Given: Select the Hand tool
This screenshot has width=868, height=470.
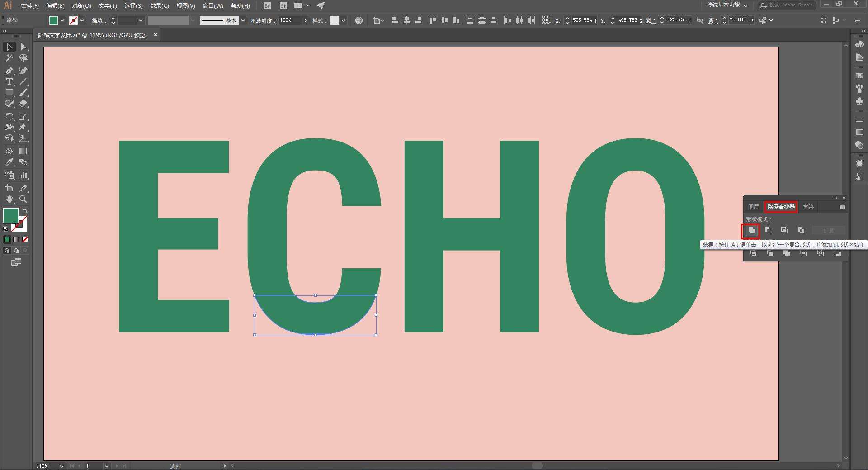Looking at the screenshot, I should click(9, 199).
